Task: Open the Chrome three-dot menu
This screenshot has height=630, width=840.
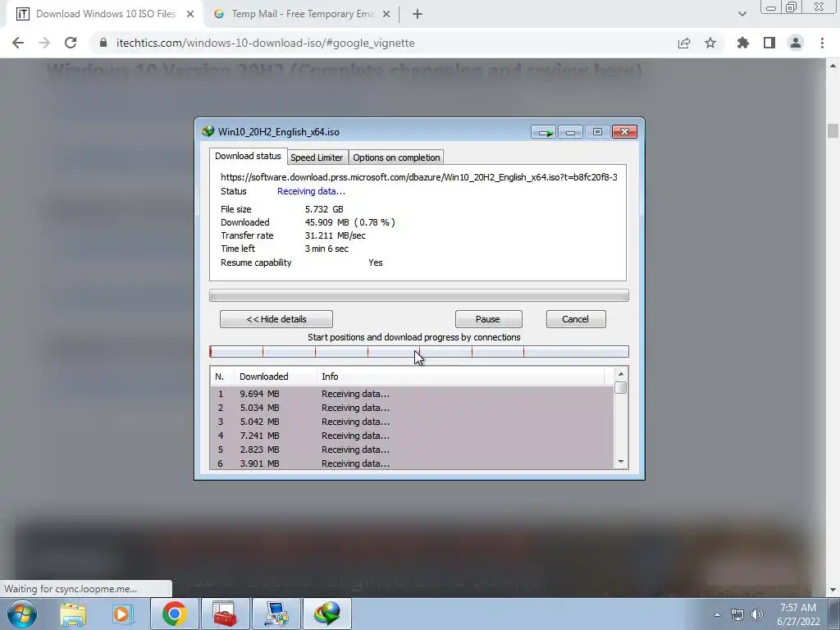Action: 822,43
